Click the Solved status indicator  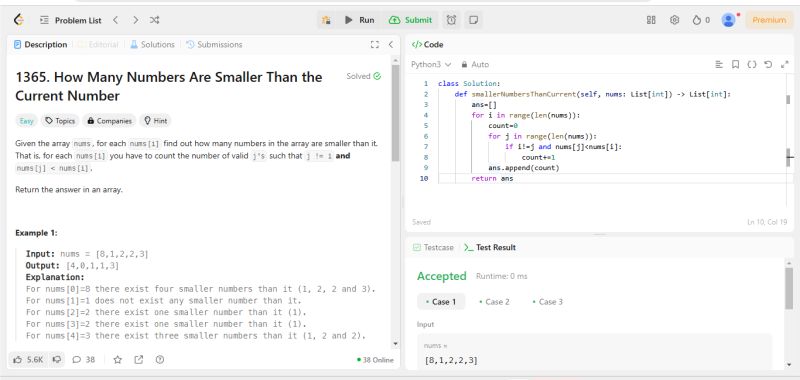coord(363,76)
